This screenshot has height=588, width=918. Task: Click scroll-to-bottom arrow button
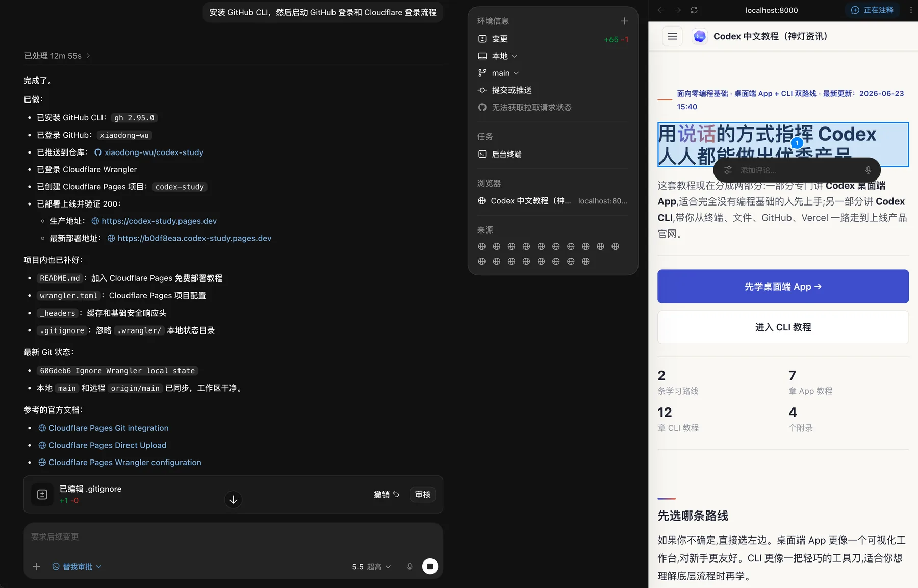(x=233, y=500)
